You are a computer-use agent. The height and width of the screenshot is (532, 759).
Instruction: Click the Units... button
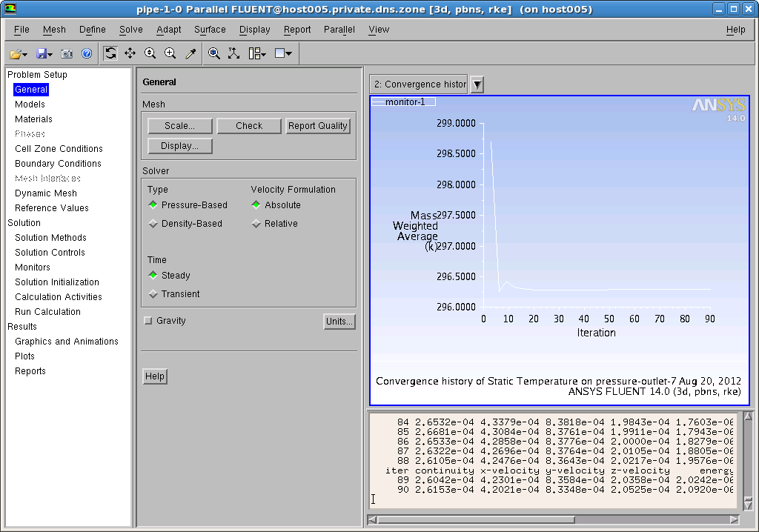339,322
